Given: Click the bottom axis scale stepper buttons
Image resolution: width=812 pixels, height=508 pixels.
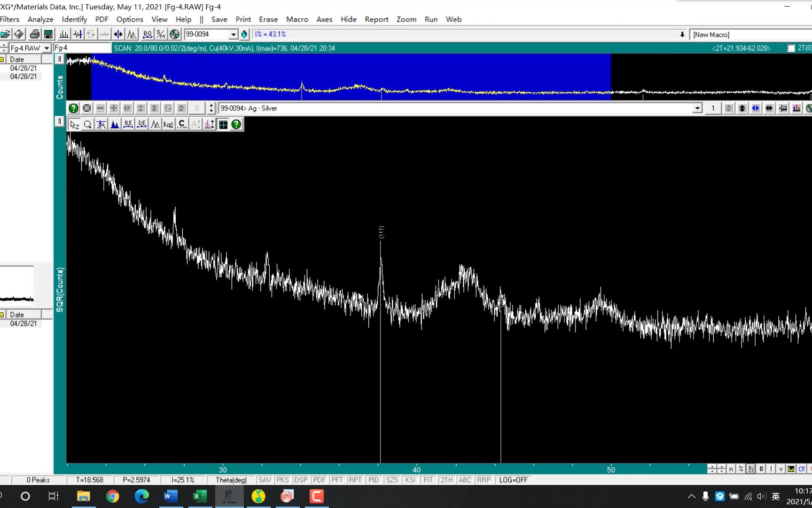Looking at the screenshot, I should coord(717,469).
